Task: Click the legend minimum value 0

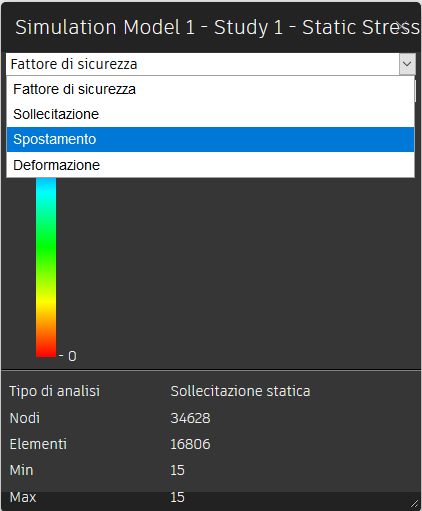Action: [72, 356]
